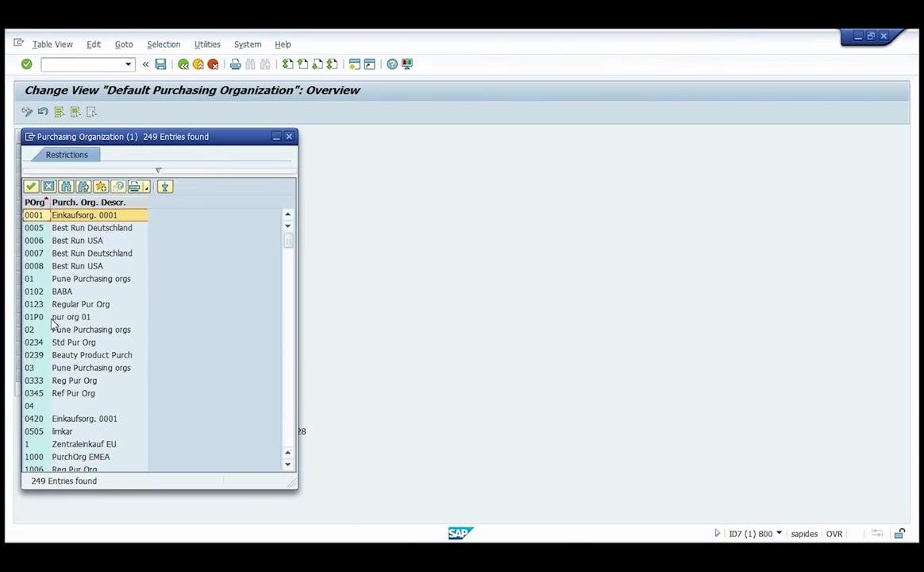Click the Customize Local Layout monitor icon

point(407,64)
